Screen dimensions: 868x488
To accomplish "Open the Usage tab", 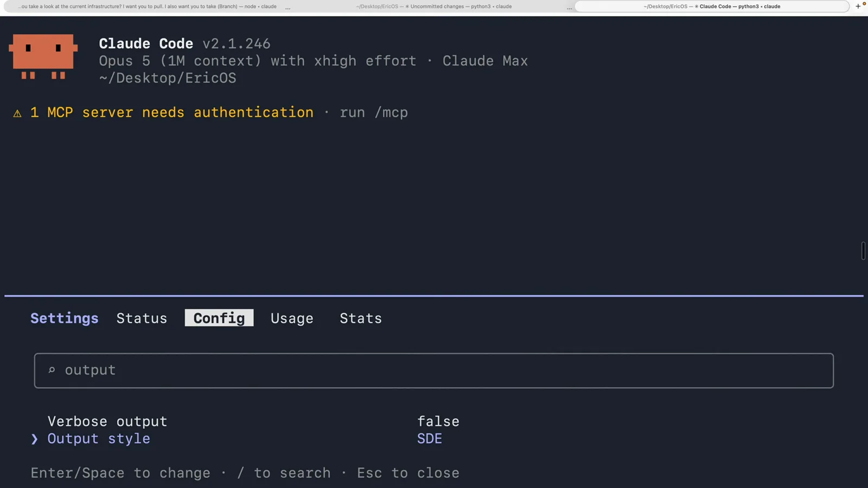I will [292, 318].
